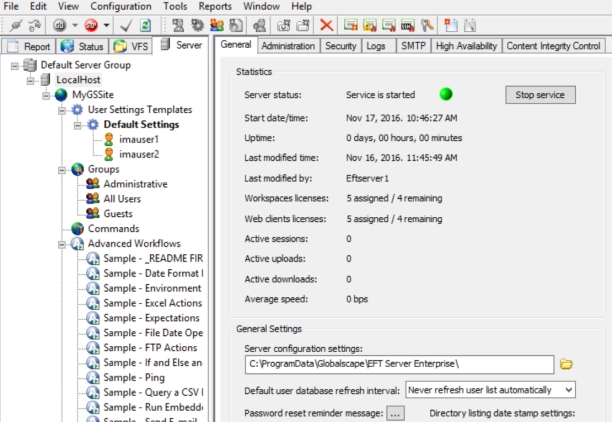
Task: Click the refresh icon in toolbar
Action: click(146, 25)
